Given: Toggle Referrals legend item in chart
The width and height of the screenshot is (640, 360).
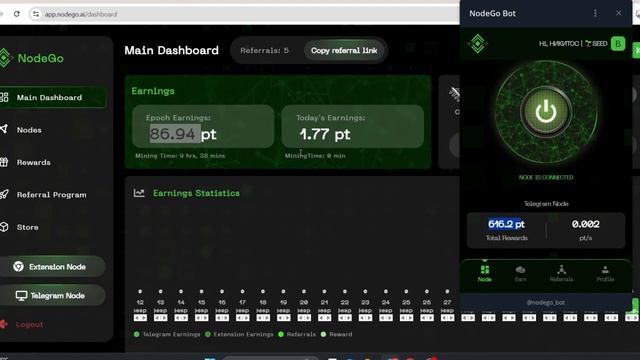Looking at the screenshot, I should point(297,334).
